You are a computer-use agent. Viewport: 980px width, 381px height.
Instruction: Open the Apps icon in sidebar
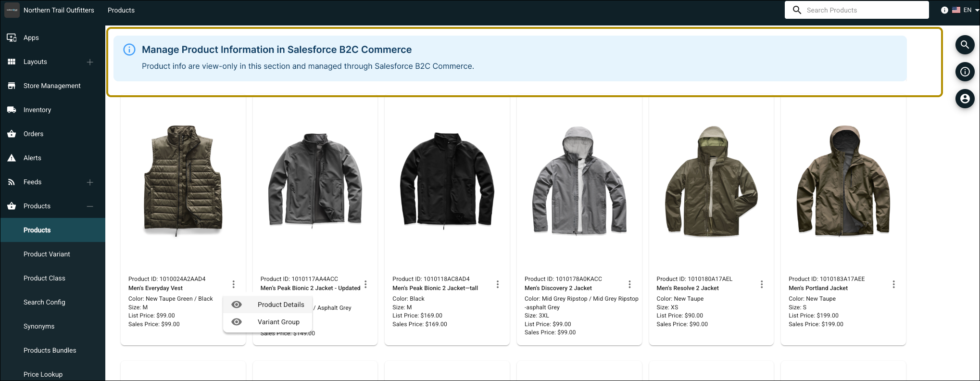click(x=12, y=38)
